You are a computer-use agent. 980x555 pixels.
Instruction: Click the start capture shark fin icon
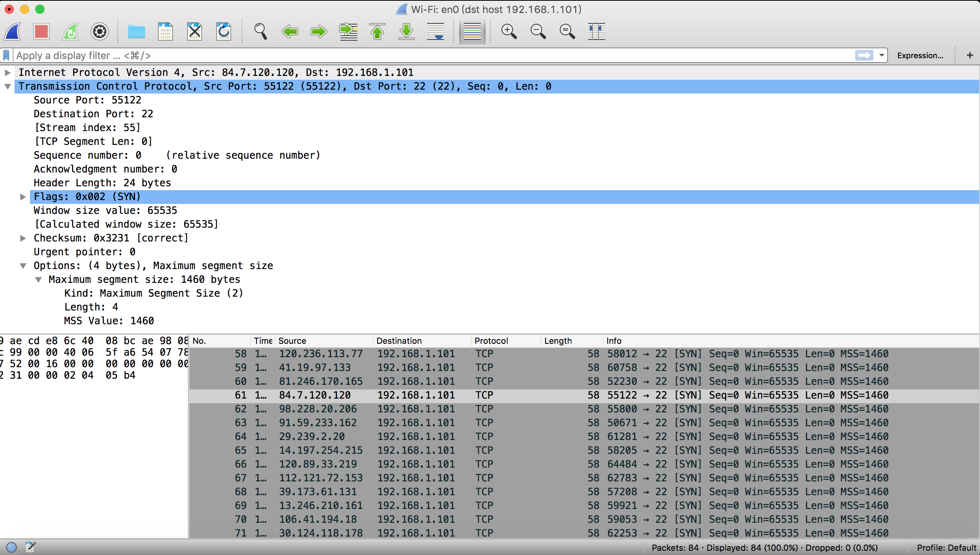point(13,31)
